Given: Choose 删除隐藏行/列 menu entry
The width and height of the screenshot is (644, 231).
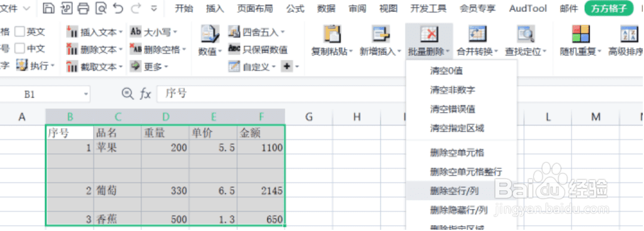Looking at the screenshot, I should click(461, 210).
